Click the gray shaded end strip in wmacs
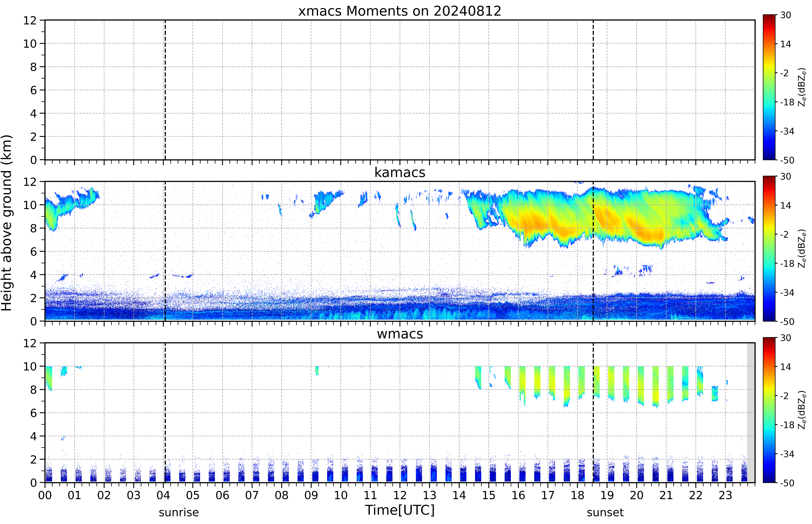This screenshot has height=524, width=812. pyautogui.click(x=751, y=412)
